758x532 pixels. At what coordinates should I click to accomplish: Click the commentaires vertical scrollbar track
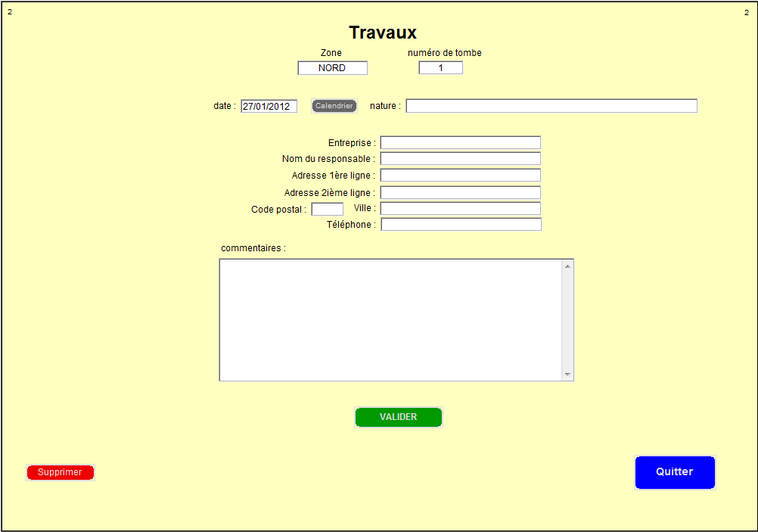click(567, 319)
